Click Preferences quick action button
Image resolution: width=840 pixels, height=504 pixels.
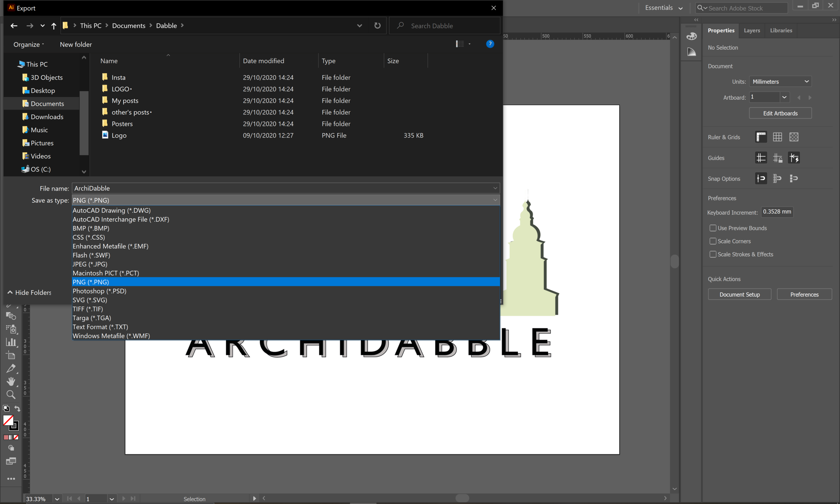tap(804, 294)
